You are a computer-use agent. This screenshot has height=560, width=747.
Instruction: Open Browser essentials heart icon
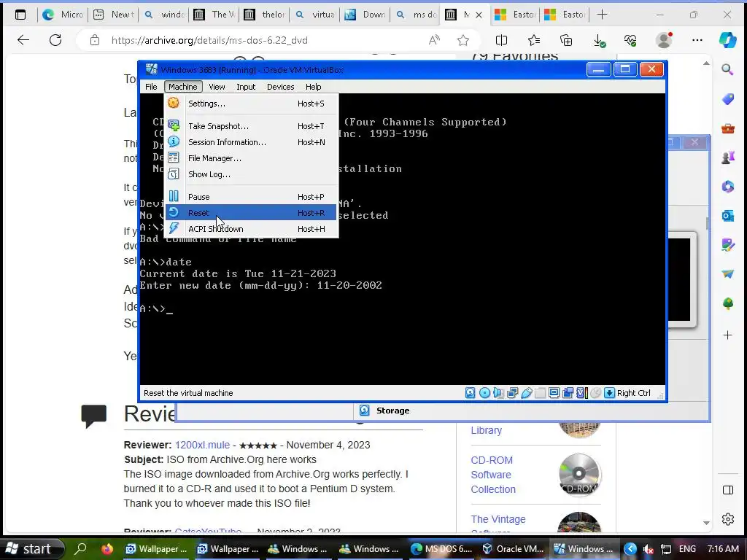pos(630,40)
